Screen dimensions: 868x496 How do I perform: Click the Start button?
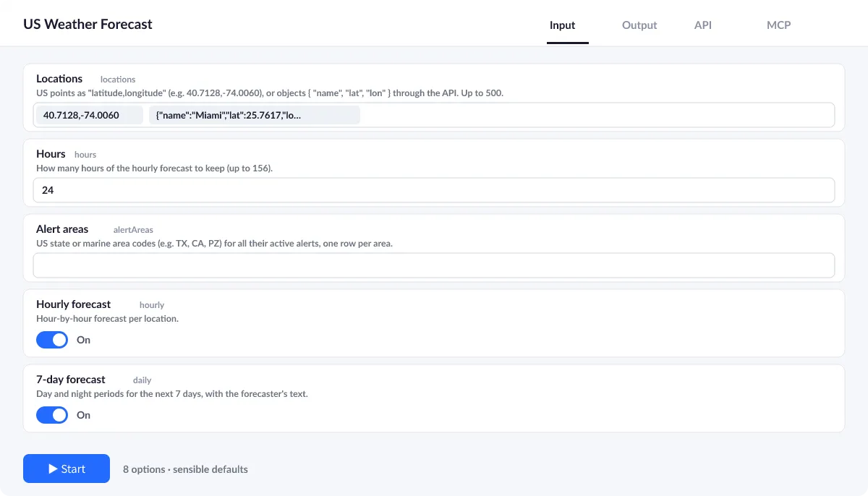pos(67,469)
